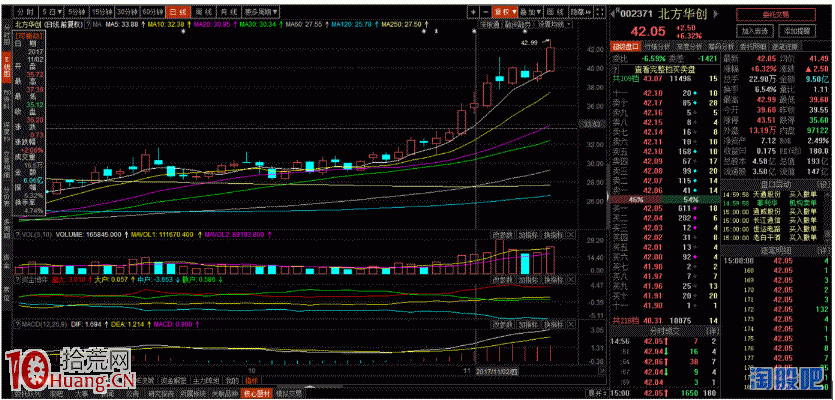
Task: Select the 超级盘口 tab
Action: pyautogui.click(x=626, y=46)
